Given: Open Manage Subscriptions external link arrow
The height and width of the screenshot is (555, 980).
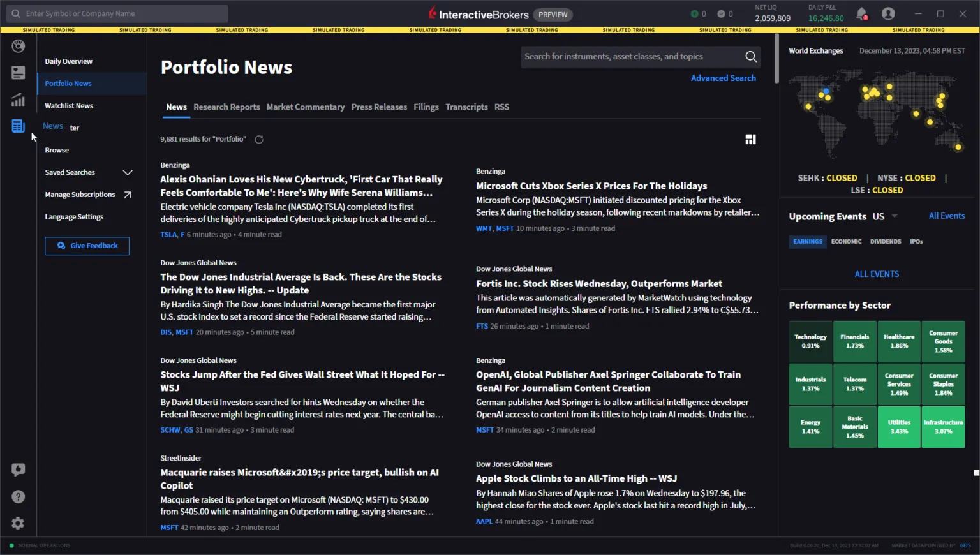Looking at the screenshot, I should coord(128,195).
